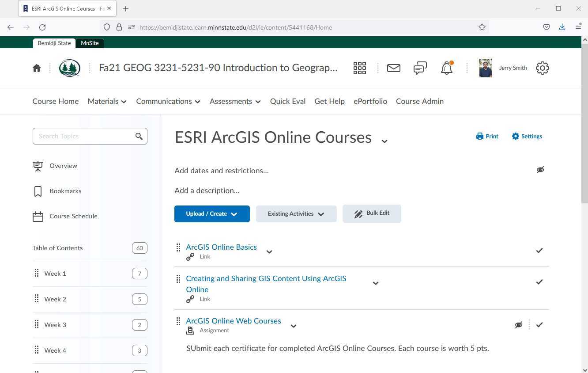Toggle hidden state for dates and restrictions
Screen dimensions: 588x373
[x=540, y=170]
